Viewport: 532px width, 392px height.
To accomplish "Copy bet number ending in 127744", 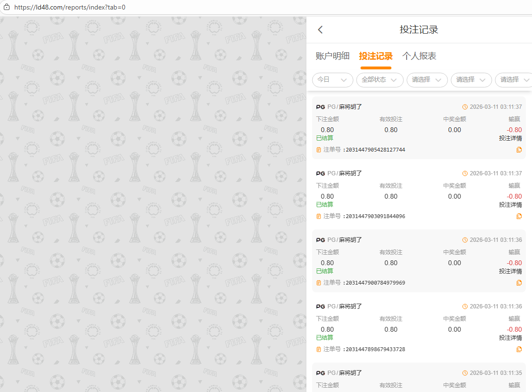I will pyautogui.click(x=519, y=150).
